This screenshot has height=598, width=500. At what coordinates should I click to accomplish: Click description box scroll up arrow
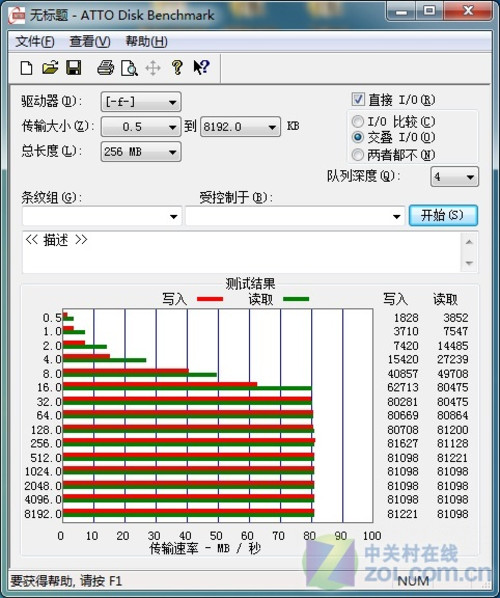point(469,242)
